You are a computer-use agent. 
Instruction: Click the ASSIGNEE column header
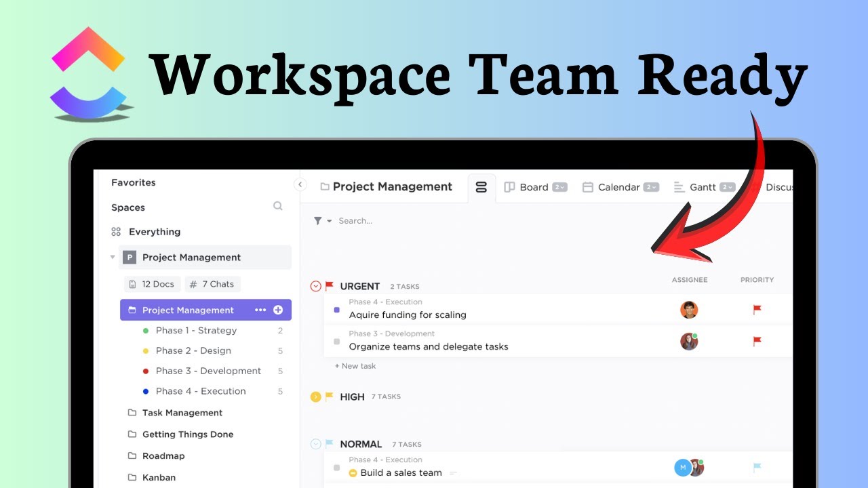point(690,280)
